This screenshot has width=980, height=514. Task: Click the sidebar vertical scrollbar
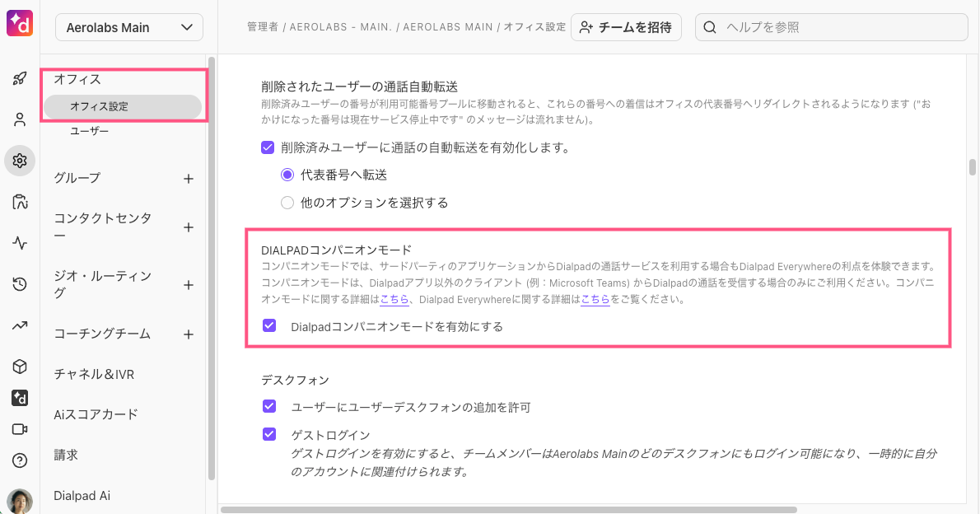pos(212,269)
